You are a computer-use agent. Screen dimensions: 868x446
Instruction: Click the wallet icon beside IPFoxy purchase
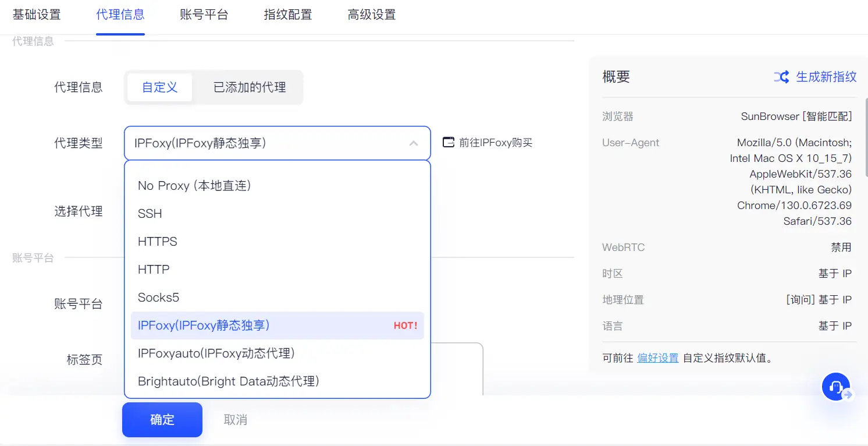pos(448,143)
